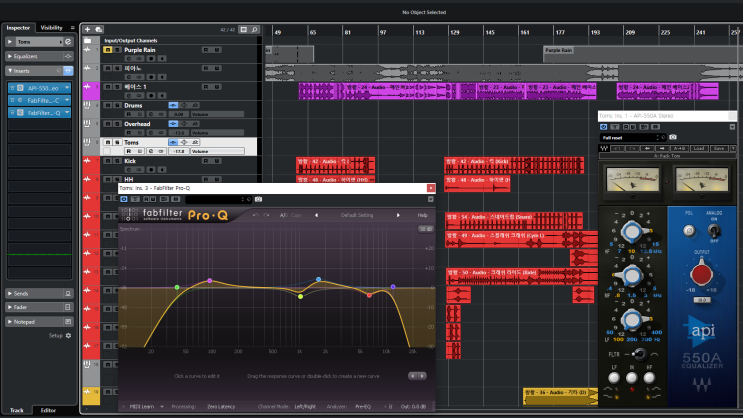Open MIDI Learn dropdown arrow in Pro-Q
This screenshot has width=743, height=418.
162,407
